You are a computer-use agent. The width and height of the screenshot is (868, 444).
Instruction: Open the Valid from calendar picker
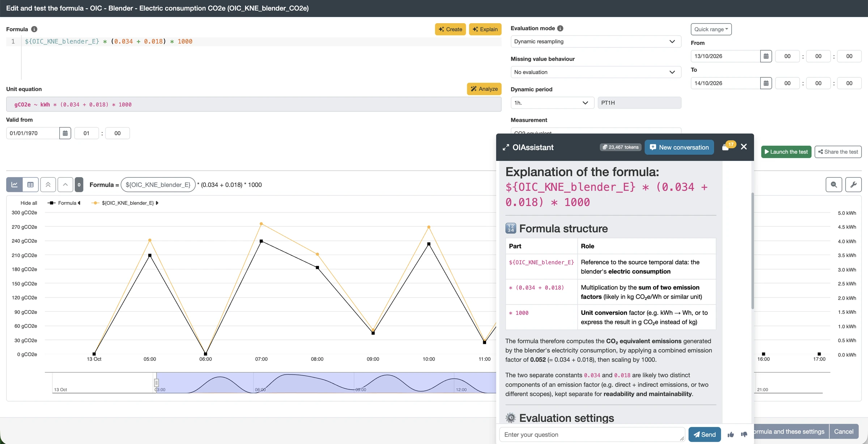[x=65, y=133]
